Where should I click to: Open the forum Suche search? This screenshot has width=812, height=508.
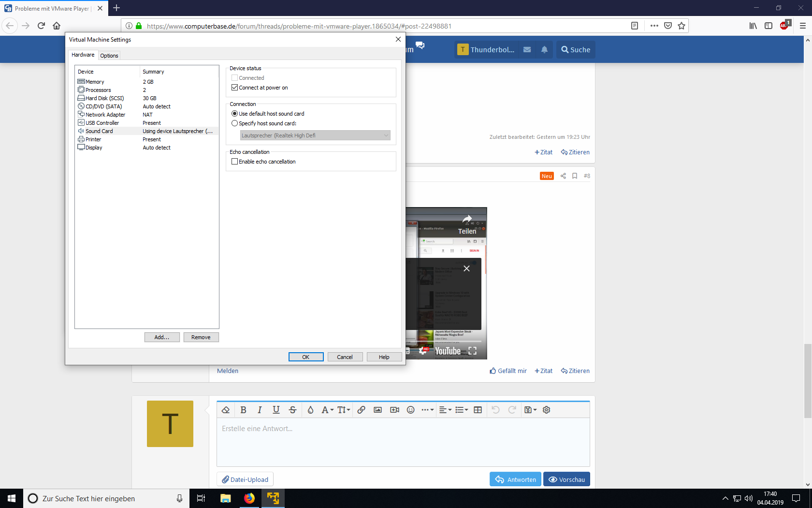575,49
